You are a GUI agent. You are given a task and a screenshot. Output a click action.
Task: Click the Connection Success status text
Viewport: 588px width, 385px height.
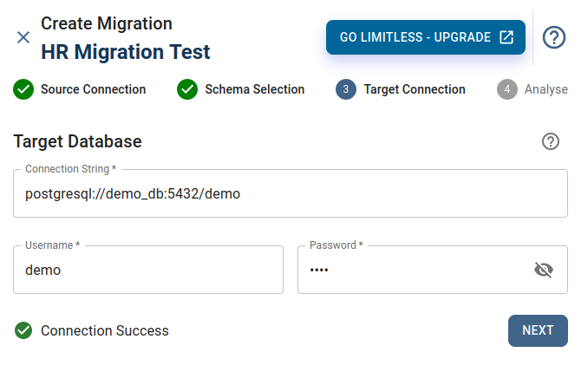point(105,331)
